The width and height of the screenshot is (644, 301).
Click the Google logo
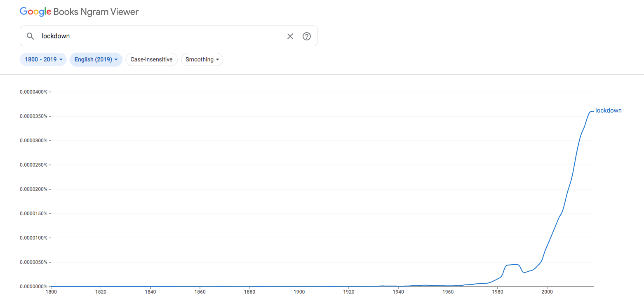click(x=35, y=12)
